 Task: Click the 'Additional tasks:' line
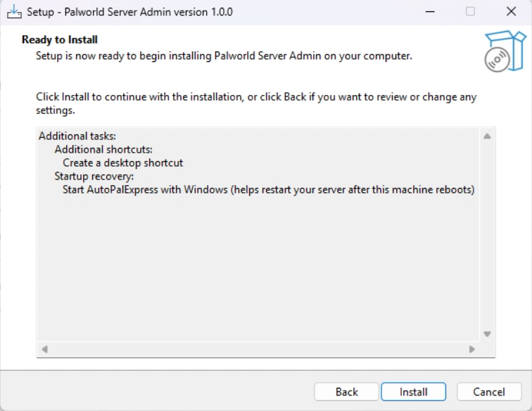[x=77, y=136]
